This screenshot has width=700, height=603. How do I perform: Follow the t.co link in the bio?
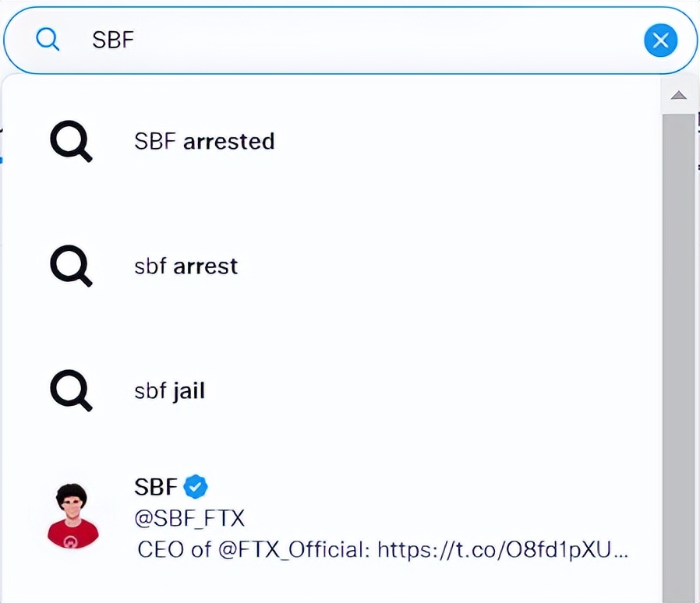point(502,550)
